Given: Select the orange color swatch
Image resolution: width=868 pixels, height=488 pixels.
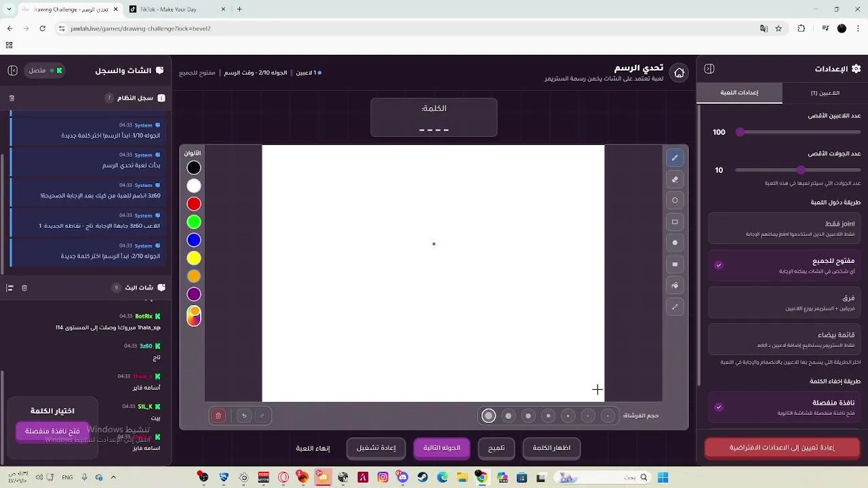Looking at the screenshot, I should 194,277.
